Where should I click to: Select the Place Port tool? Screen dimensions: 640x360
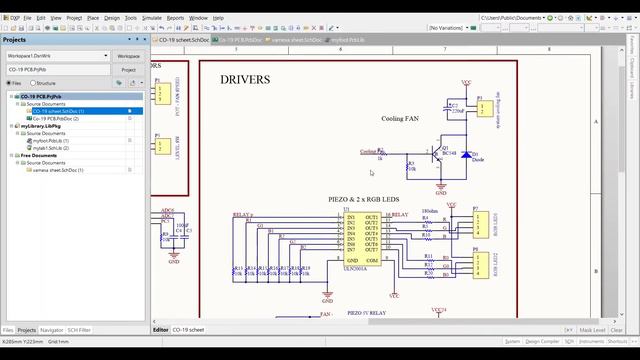point(306,28)
